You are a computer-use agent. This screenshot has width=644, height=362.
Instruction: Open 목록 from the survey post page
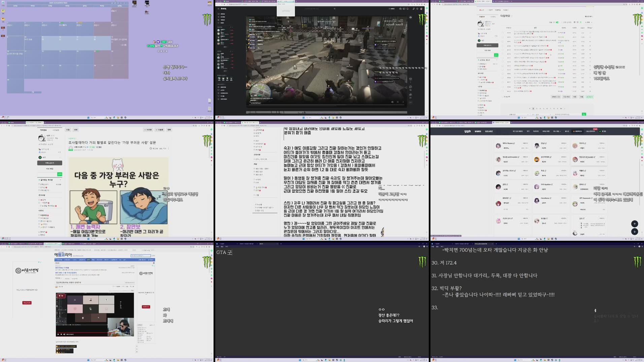169,130
